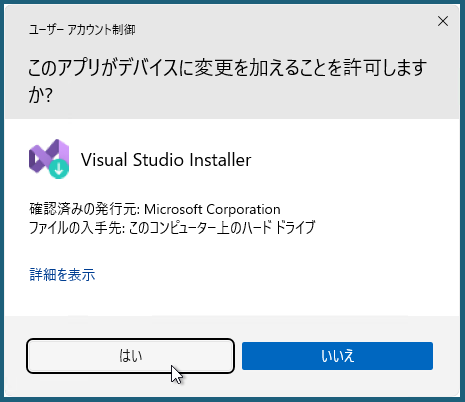Open the 詳細を表示 details link

62,275
